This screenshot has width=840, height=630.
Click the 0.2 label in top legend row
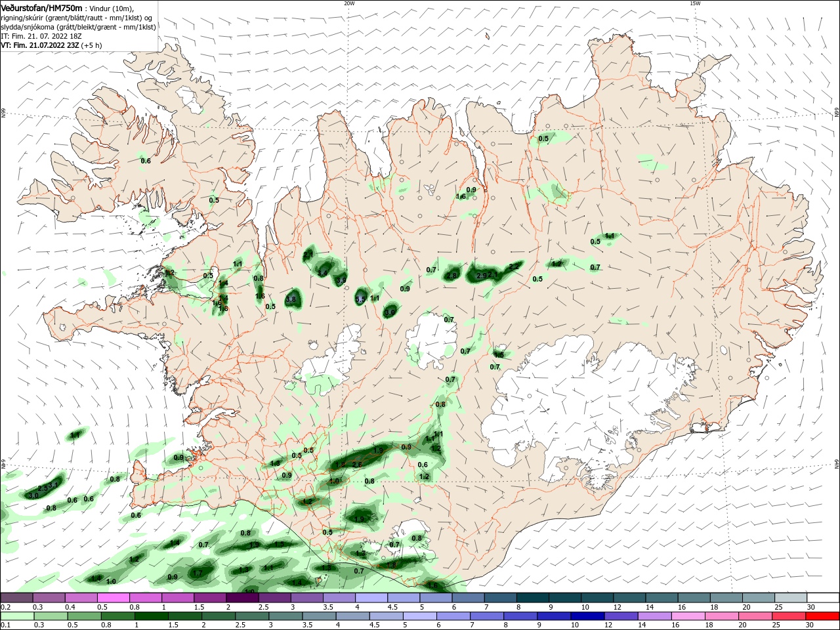pyautogui.click(x=5, y=607)
